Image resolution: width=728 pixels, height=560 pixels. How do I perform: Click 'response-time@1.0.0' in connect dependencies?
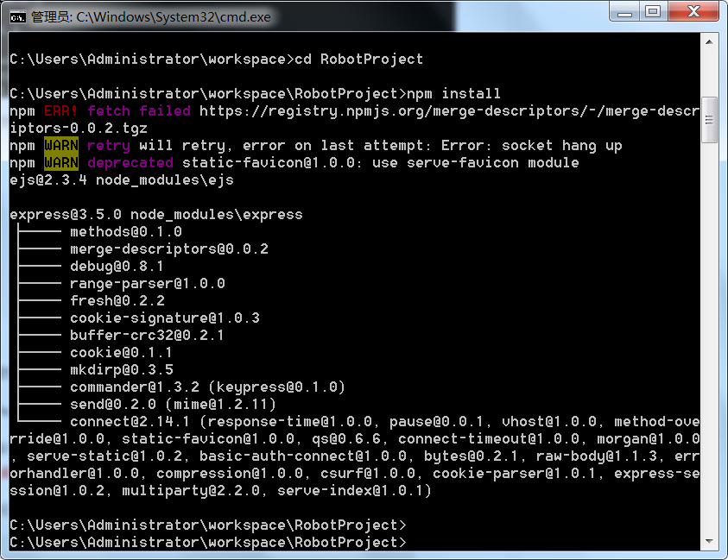point(290,422)
